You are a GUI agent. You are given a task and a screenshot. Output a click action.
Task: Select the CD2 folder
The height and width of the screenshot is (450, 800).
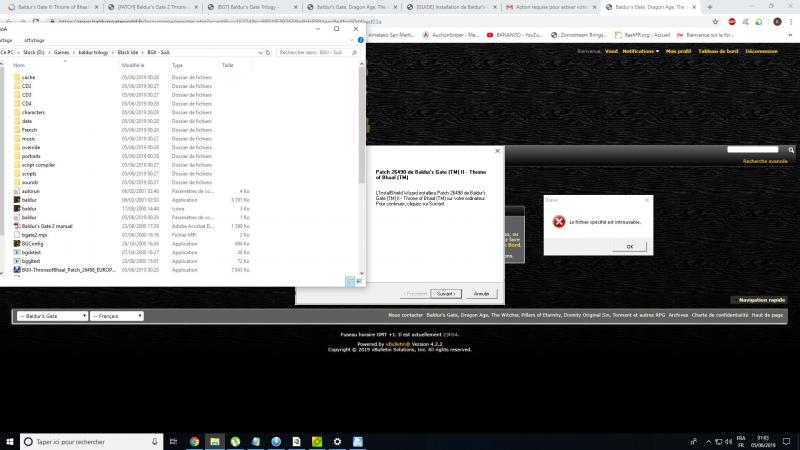pyautogui.click(x=27, y=86)
